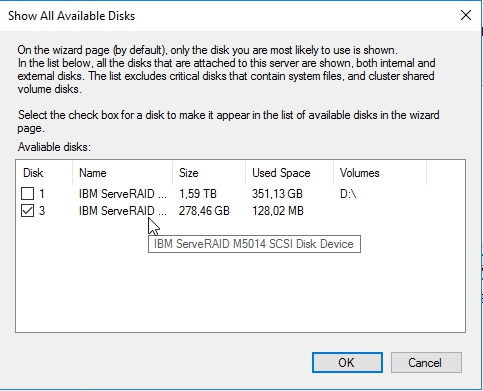Sort list by the Used Space column header
Image resolution: width=483 pixels, height=391 pixels.
point(289,173)
